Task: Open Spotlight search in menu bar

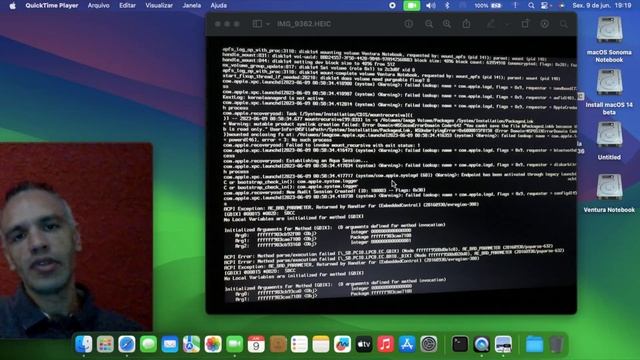Action: [531, 5]
